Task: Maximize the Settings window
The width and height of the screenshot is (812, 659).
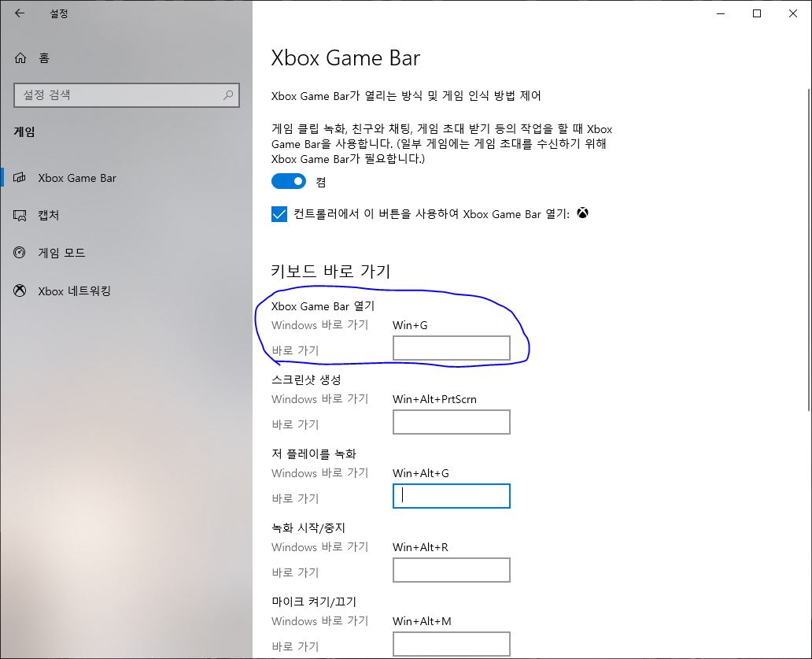Action: click(757, 13)
